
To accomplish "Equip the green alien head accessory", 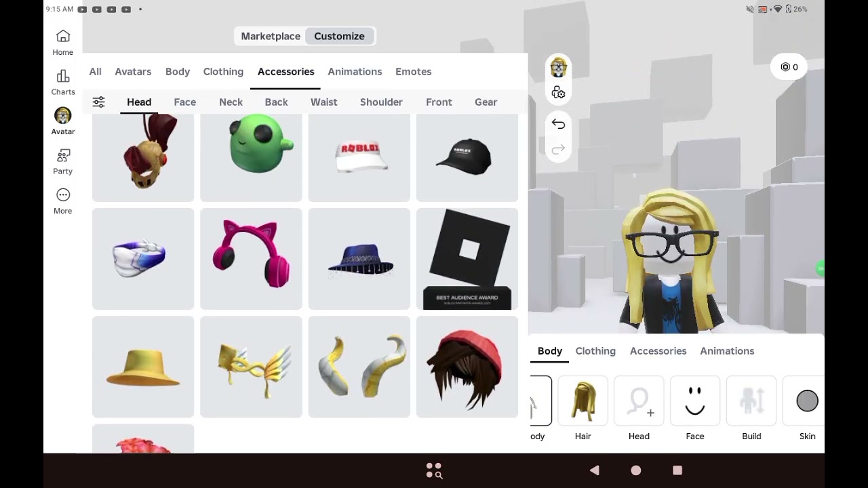I will tap(251, 157).
